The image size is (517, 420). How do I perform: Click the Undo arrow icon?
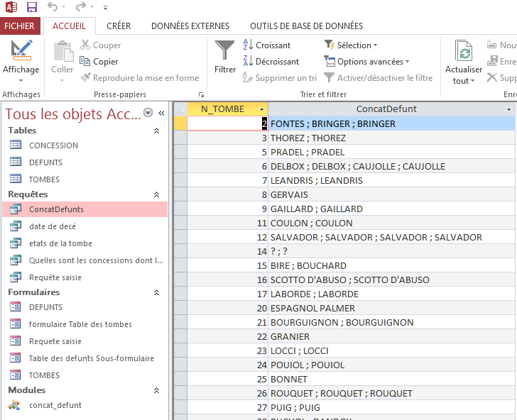pos(53,6)
